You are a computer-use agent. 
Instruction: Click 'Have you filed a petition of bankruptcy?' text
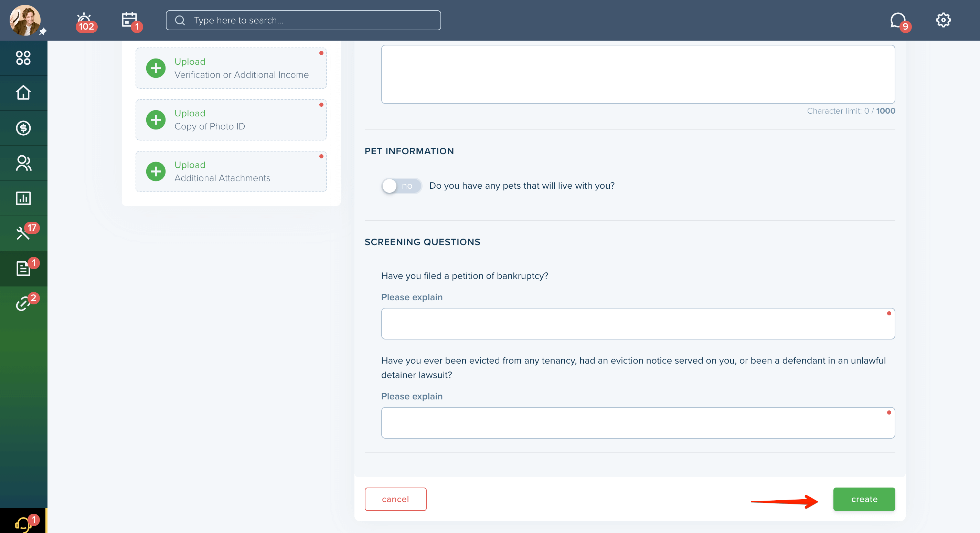465,276
